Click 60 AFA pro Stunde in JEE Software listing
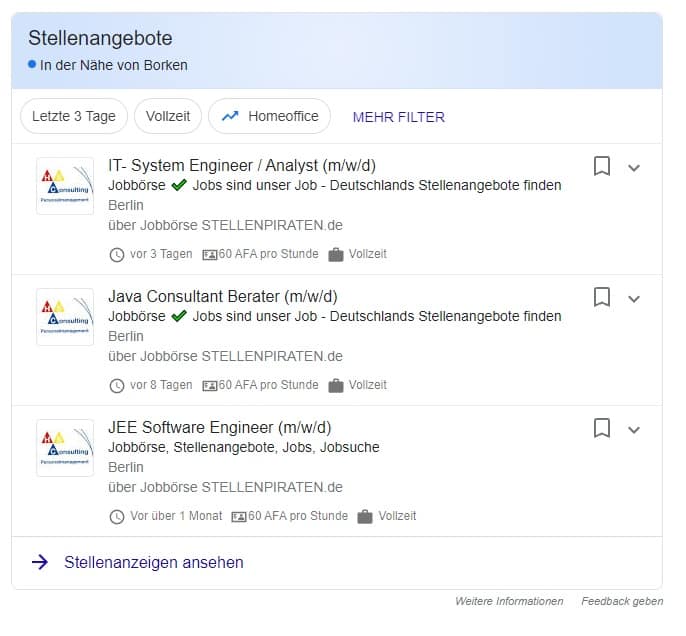The height and width of the screenshot is (636, 686). point(298,516)
